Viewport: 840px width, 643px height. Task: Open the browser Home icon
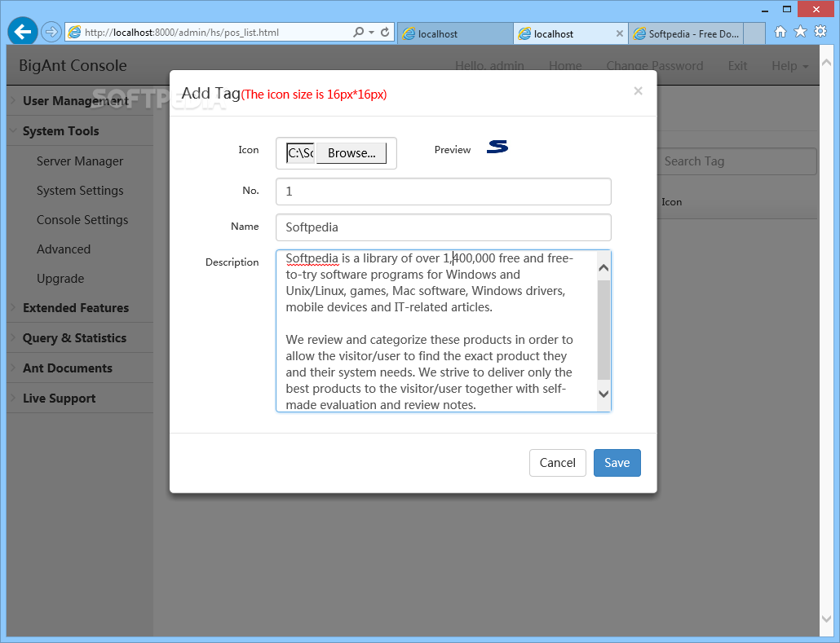[780, 32]
